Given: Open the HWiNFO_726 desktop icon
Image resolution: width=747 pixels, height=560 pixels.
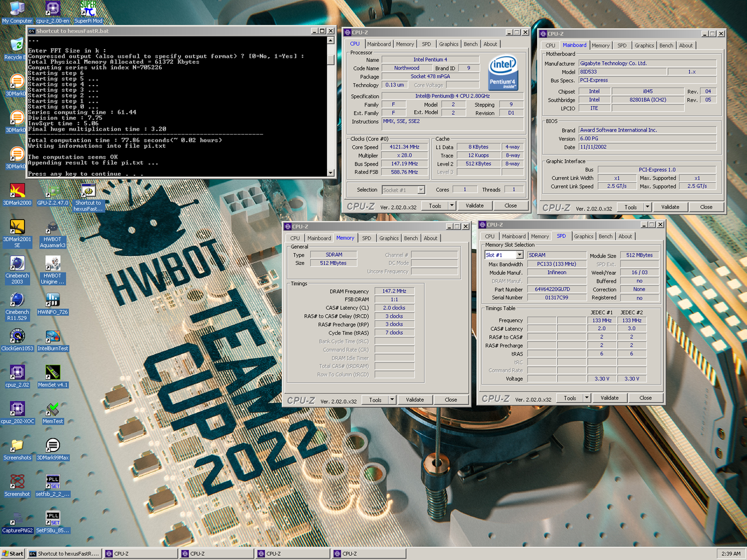Looking at the screenshot, I should 52,303.
